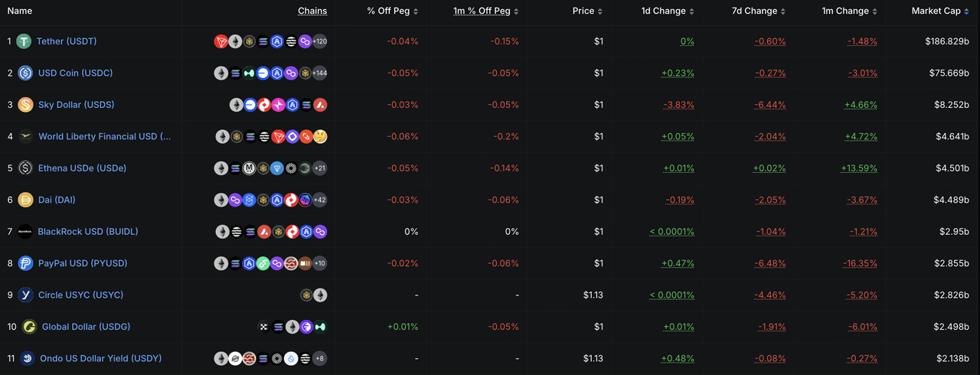Click the red Optimism chain icon in Dai row
Viewport: 980px width, 375px height.
pyautogui.click(x=291, y=200)
